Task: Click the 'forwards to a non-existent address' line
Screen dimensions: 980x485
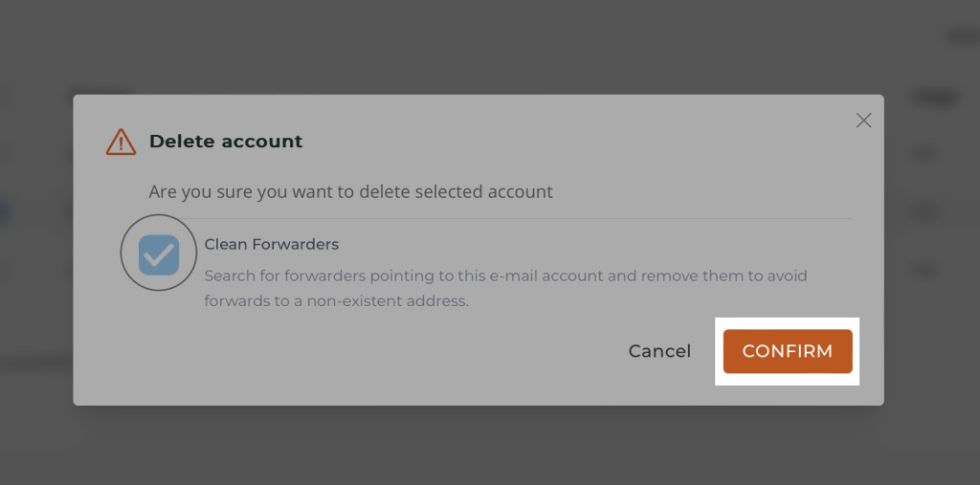Action: coord(336,300)
